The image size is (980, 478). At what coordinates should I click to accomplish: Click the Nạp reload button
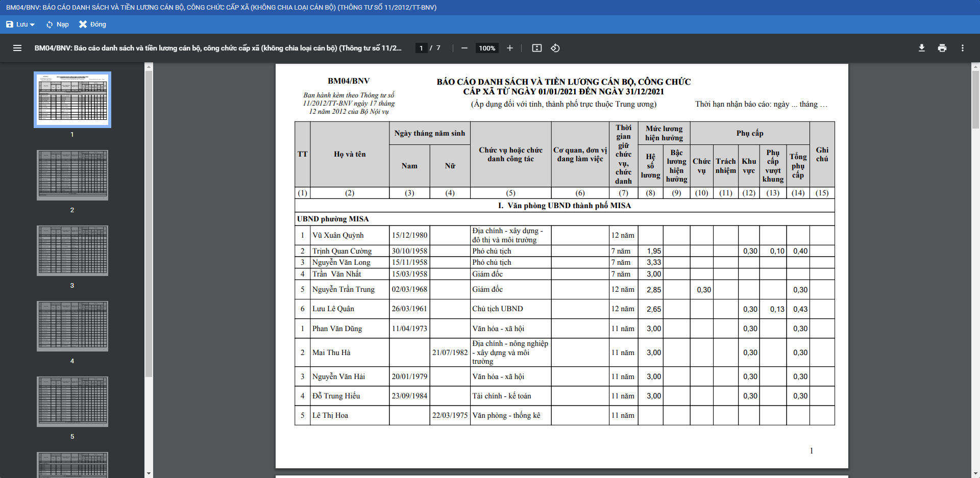click(x=57, y=24)
